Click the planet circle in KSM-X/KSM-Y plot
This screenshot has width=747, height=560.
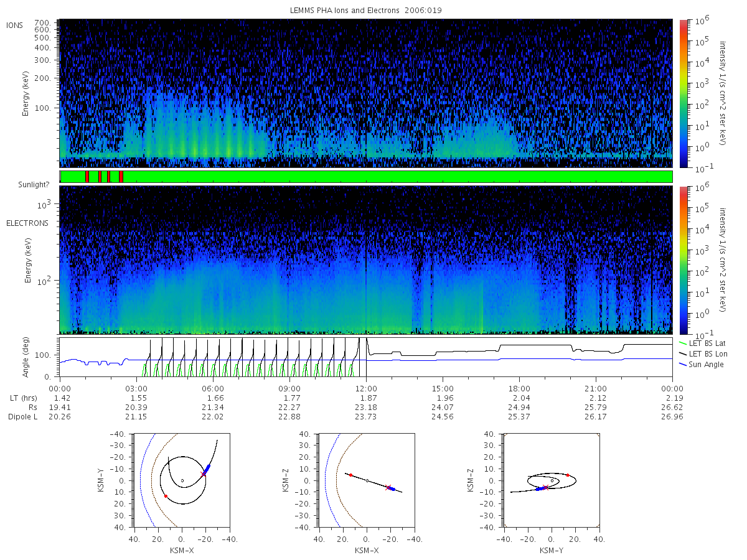pyautogui.click(x=182, y=480)
